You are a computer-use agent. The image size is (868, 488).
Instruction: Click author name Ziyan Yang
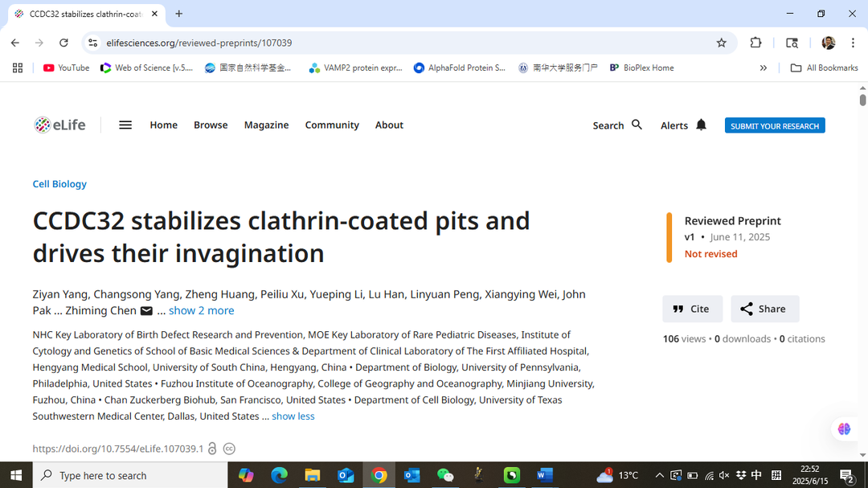60,294
